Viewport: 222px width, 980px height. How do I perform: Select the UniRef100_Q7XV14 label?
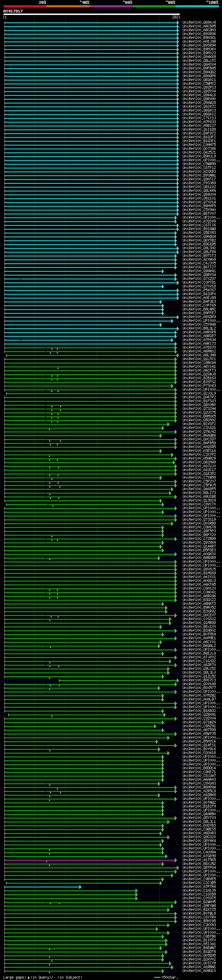pos(199,202)
